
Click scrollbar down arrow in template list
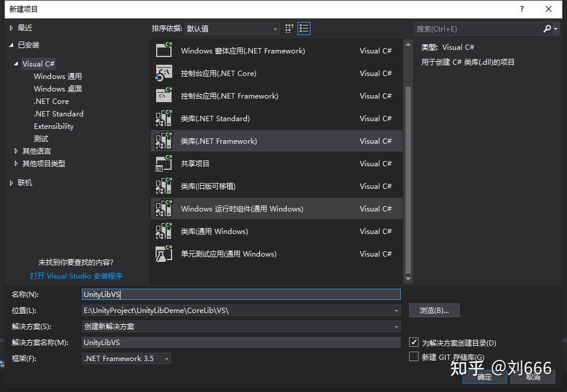click(408, 279)
